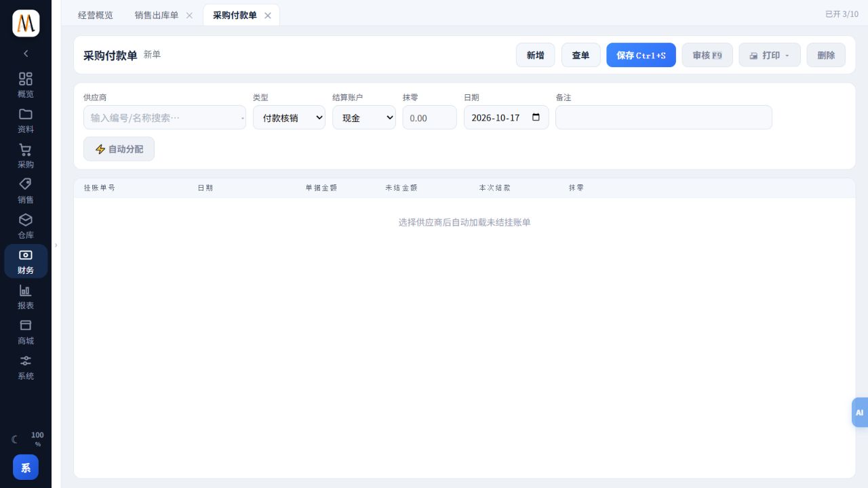Open the 报表 chart section
Image resolution: width=868 pixels, height=488 pixels.
26,297
